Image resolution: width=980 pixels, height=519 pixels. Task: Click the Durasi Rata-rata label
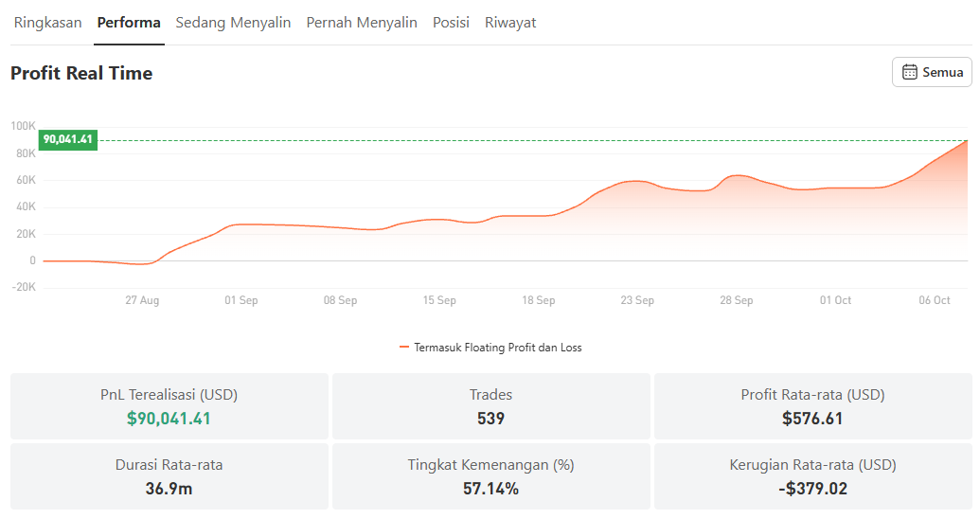coord(169,465)
